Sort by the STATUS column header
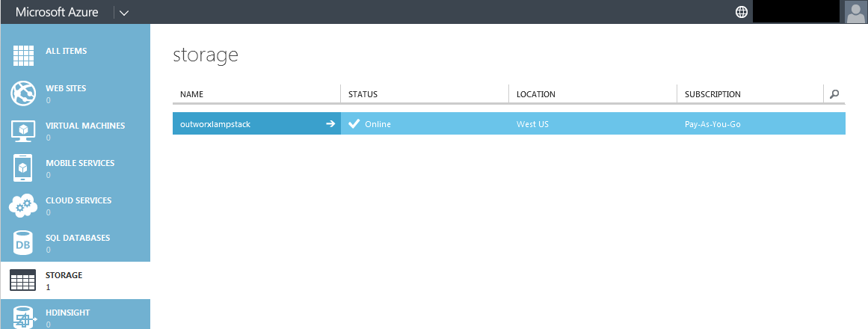The image size is (868, 329). click(x=363, y=94)
